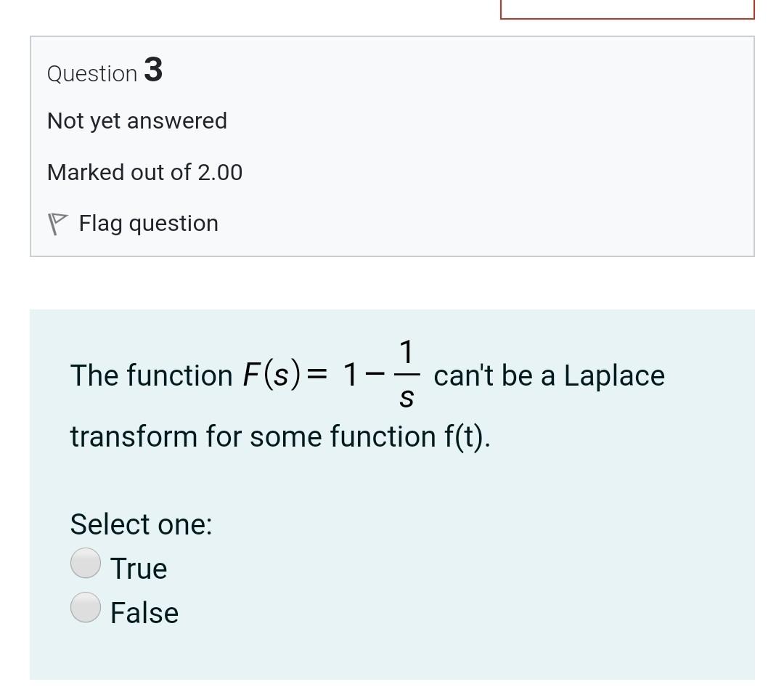This screenshot has width=784, height=695.
Task: Click the Select one: label
Action: (141, 524)
